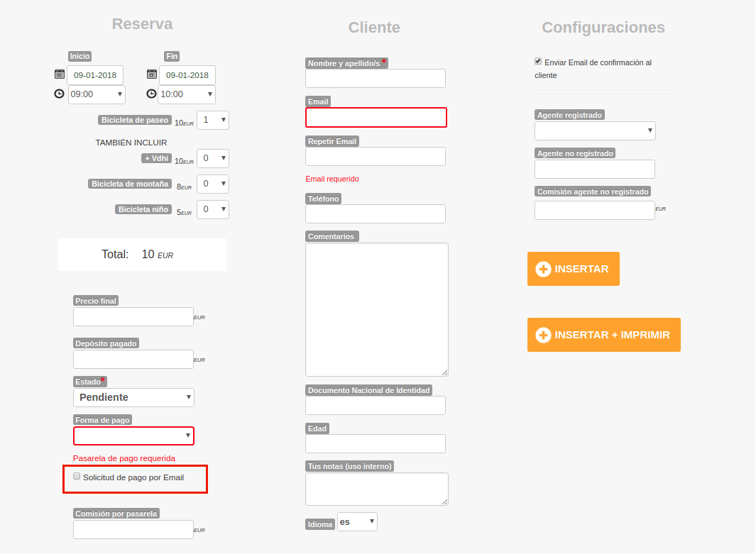This screenshot has height=554, width=756.
Task: Click the clock icon beside 10:00 time
Action: coord(152,94)
